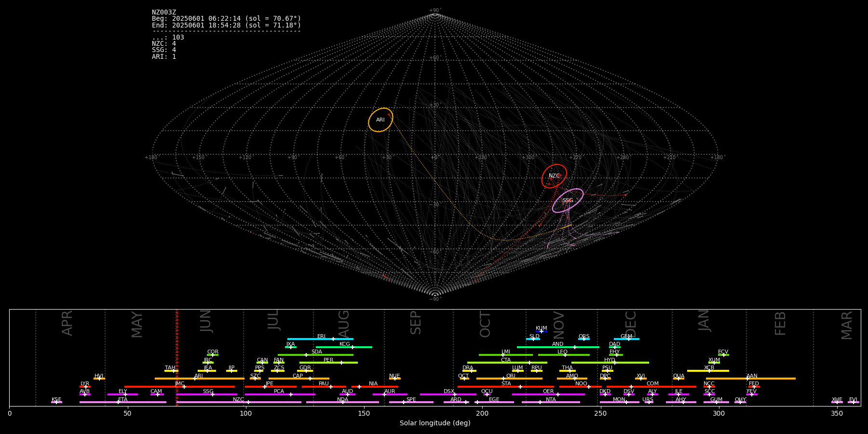Click the DEC month label

[x=631, y=324]
